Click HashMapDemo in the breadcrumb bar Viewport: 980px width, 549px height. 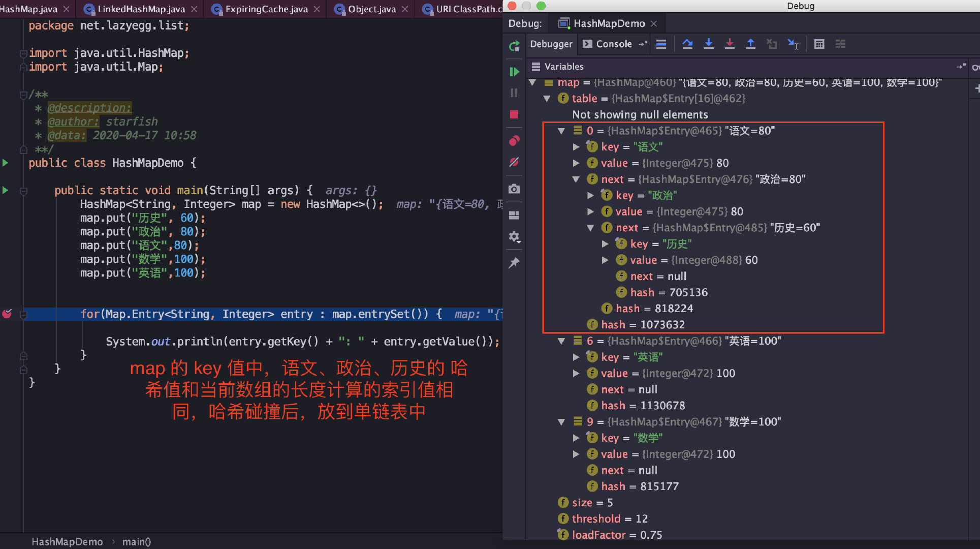click(67, 542)
